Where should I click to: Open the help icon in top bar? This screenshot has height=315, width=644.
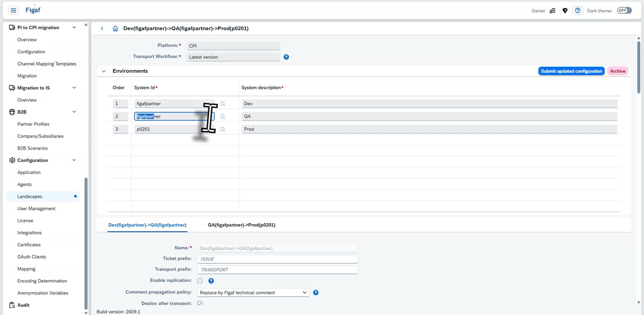click(x=578, y=10)
